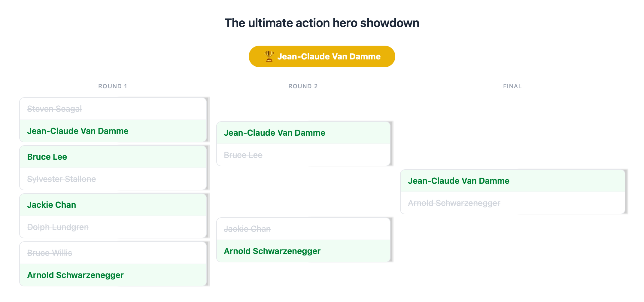This screenshot has height=302, width=644.
Task: Click Bruce Willis's eliminated entry
Action: tap(50, 253)
